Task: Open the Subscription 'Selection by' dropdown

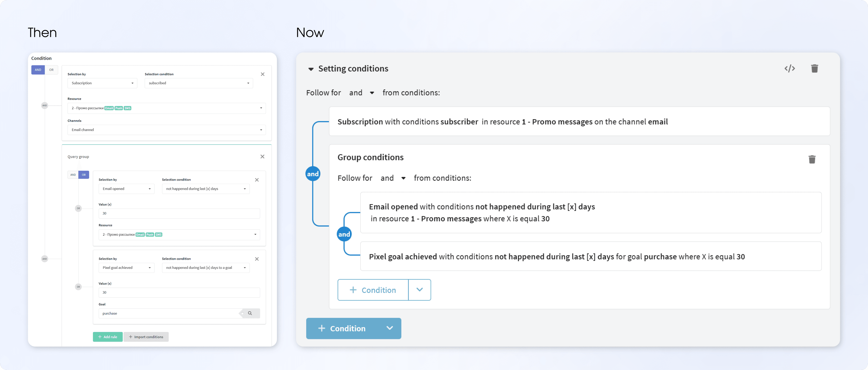Action: click(102, 83)
